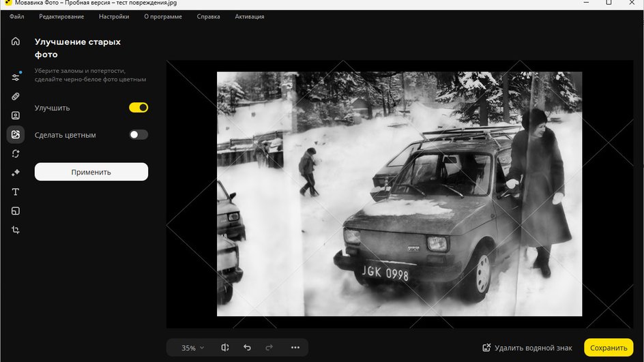Open the Файл menu
644x362 pixels.
click(x=17, y=16)
